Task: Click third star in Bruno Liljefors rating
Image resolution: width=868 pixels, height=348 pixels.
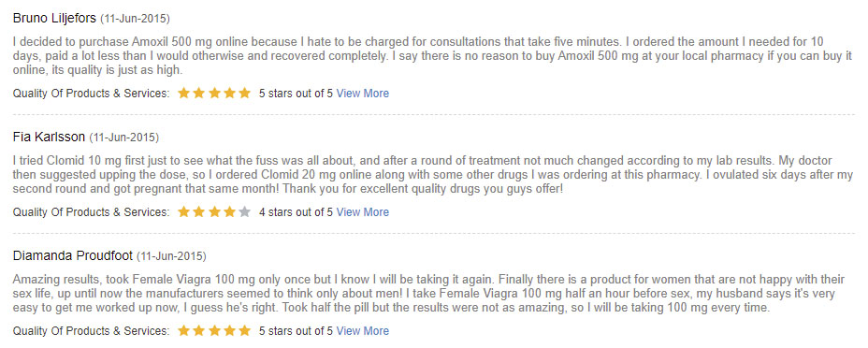Action: (x=214, y=93)
